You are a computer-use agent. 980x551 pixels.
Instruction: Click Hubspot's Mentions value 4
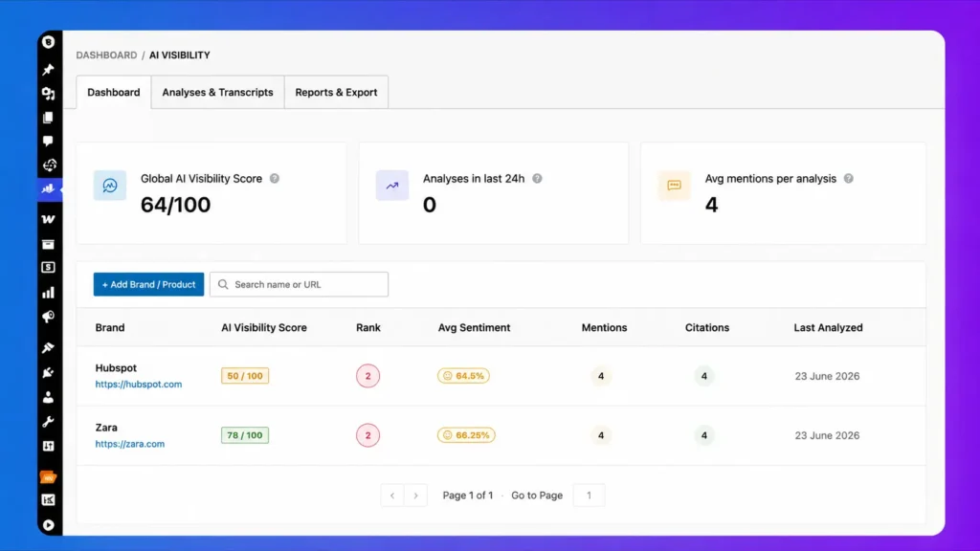pyautogui.click(x=601, y=376)
